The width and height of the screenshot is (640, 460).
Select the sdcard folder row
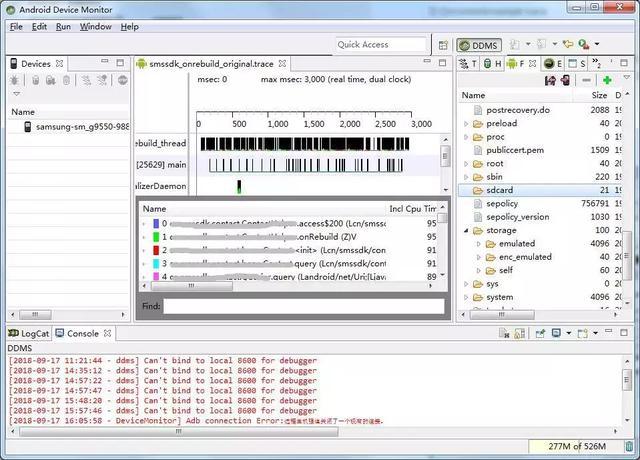(x=541, y=190)
